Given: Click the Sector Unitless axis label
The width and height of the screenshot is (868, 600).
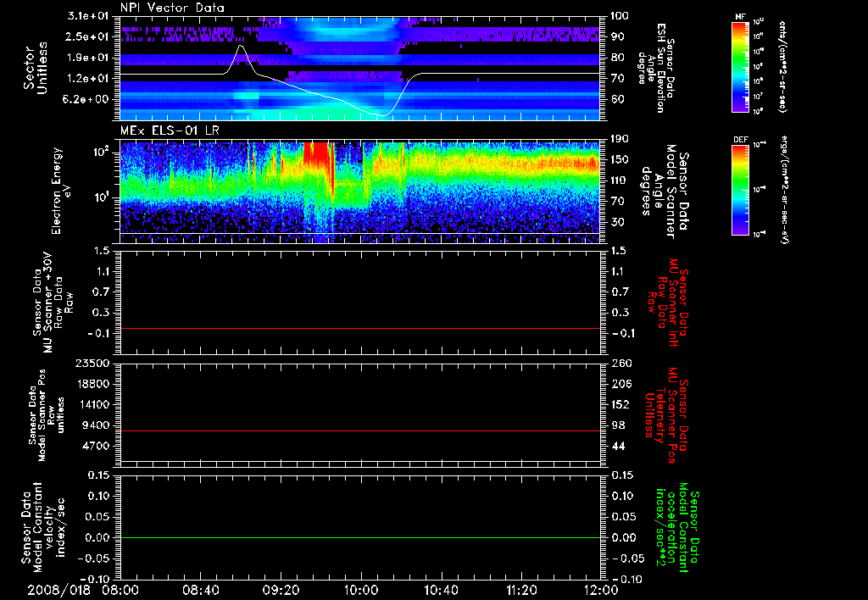Looking at the screenshot, I should point(34,66).
